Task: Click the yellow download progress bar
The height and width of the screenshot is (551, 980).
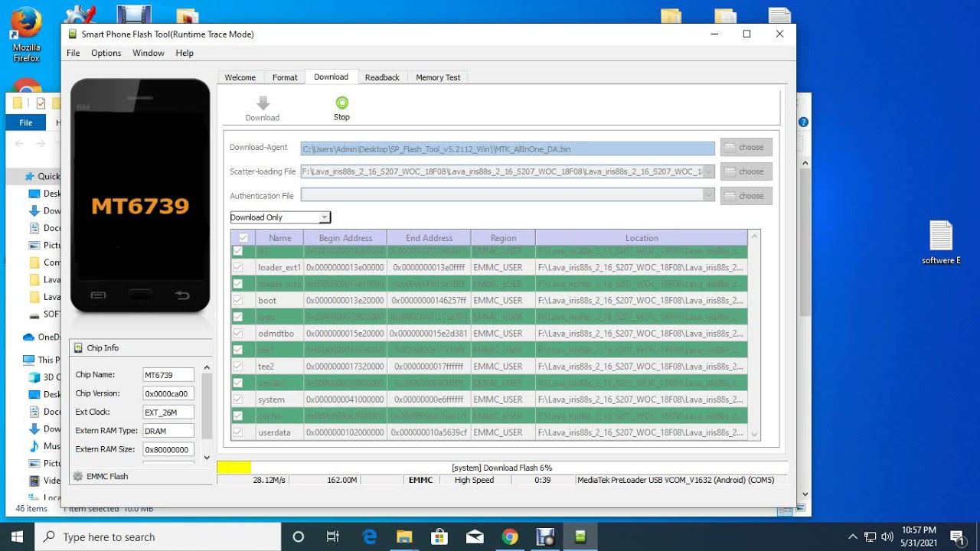Action: click(234, 467)
